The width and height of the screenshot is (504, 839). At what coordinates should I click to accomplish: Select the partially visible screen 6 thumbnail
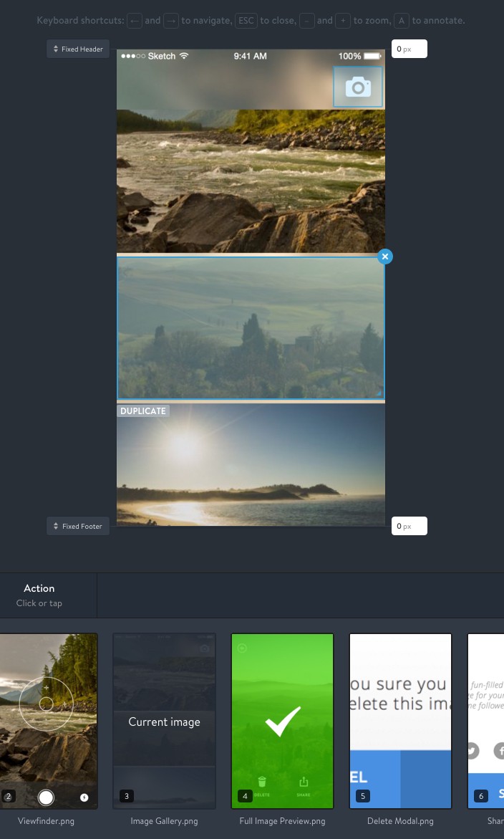click(486, 721)
